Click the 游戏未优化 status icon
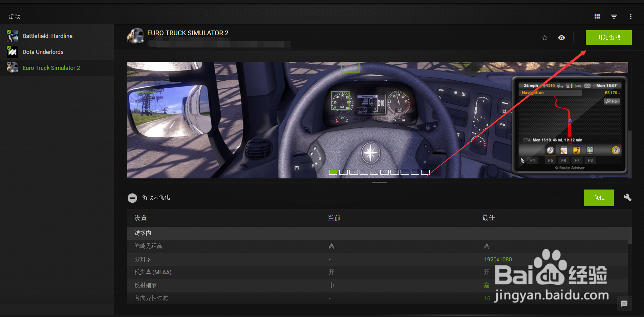This screenshot has width=644, height=317. pyautogui.click(x=132, y=198)
